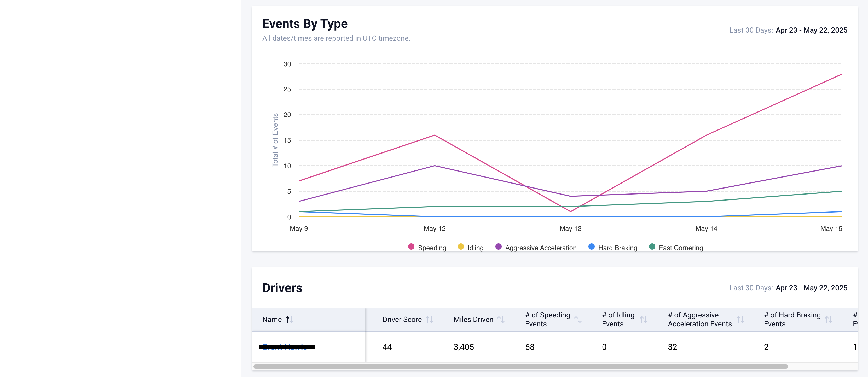Screen dimensions: 868x377
Task: Click the Name column header
Action: [x=272, y=320]
